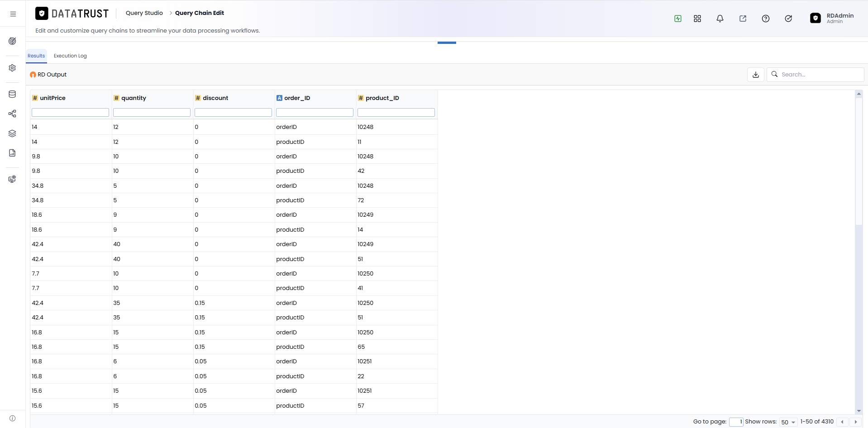Screen dimensions: 868x428
Task: Open the stacked layers icon in the sidebar
Action: click(x=12, y=133)
